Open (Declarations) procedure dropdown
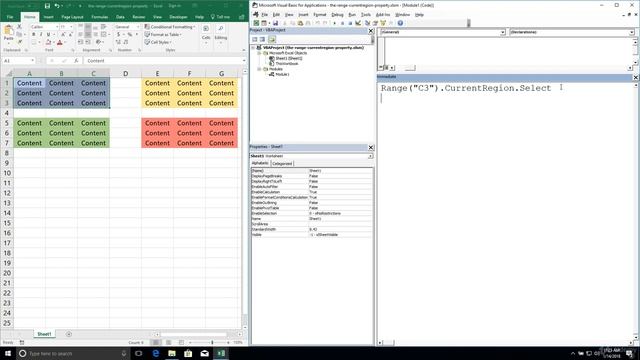Viewport: 640px width, 360px height. 631,32
